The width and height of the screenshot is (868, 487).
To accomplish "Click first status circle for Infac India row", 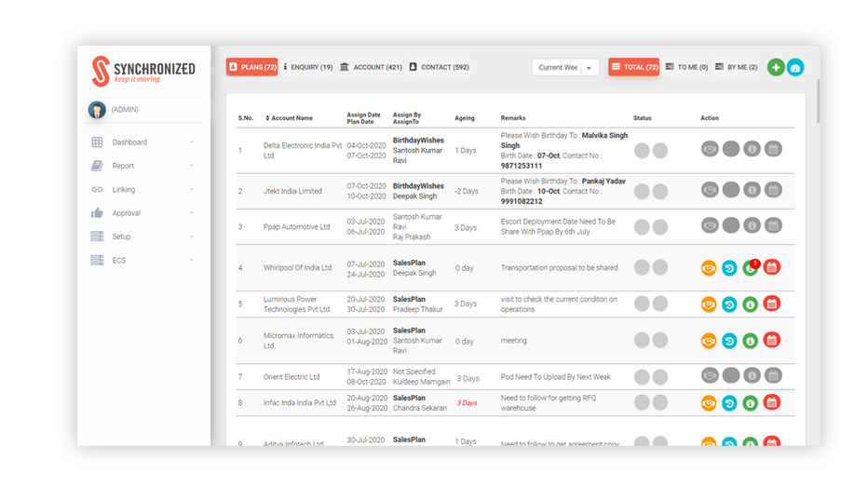I will click(642, 402).
